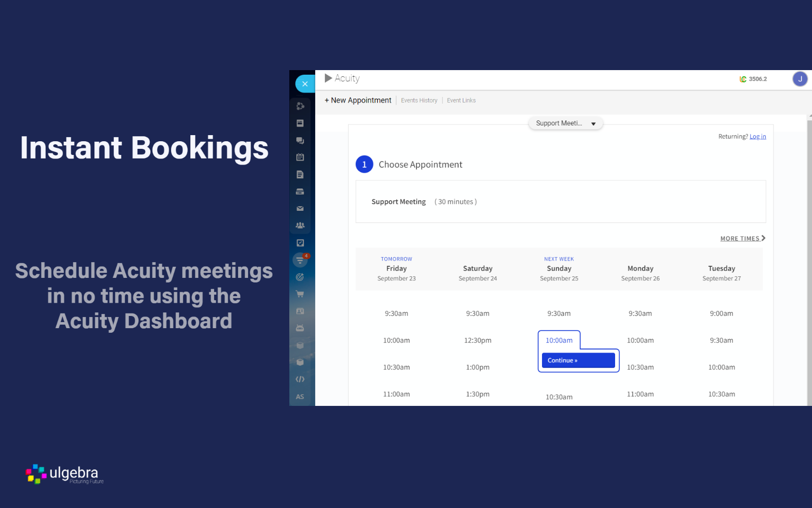Screen dimensions: 812x508
Task: Expand the Acuity header triangle
Action: pos(328,78)
